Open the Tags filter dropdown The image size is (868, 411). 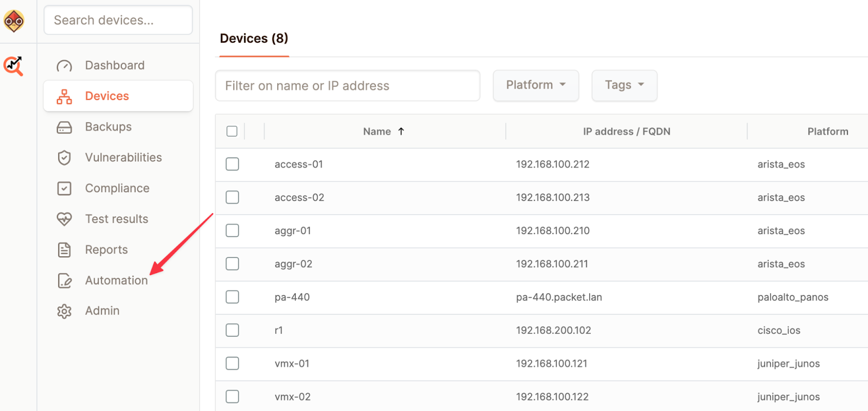[624, 85]
